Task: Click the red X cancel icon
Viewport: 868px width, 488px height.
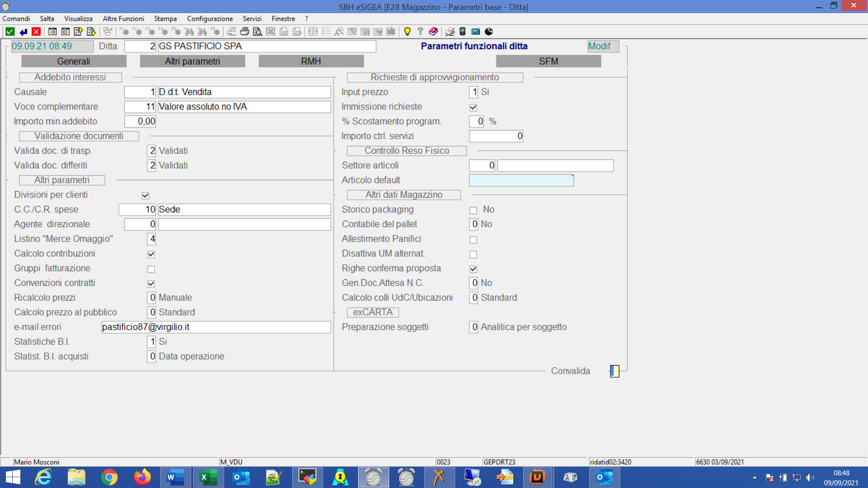Action: (x=36, y=32)
